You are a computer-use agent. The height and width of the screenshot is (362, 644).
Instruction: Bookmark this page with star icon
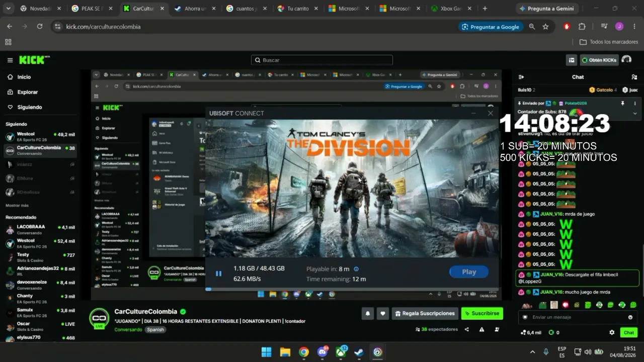point(545,27)
